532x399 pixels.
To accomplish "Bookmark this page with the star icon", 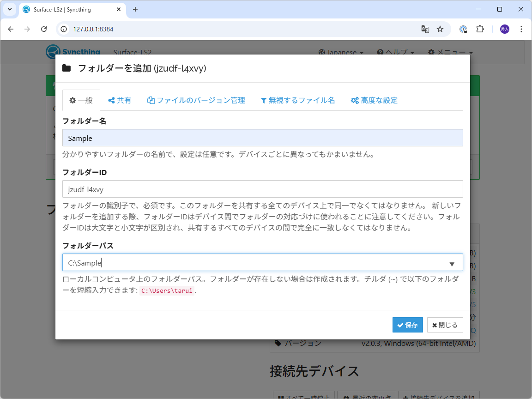I will pos(440,29).
